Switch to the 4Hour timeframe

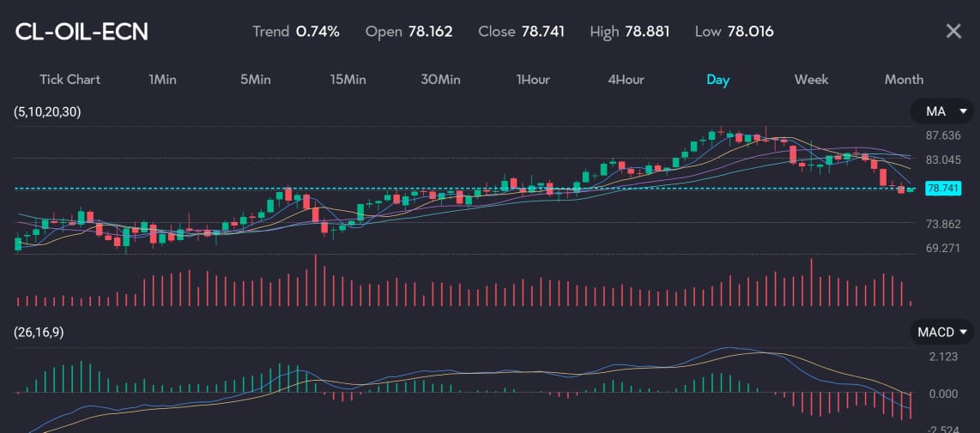click(x=626, y=80)
